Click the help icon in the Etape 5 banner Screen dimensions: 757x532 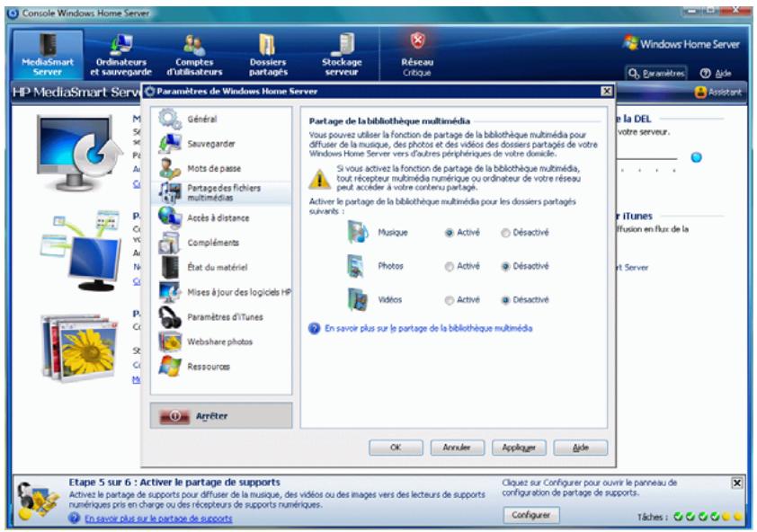tap(74, 519)
